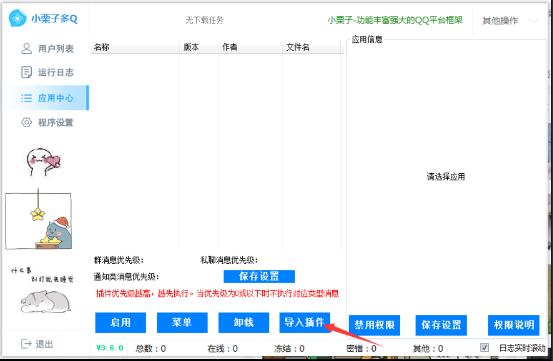Click the 版本 column header
Image resolution: width=553 pixels, height=361 pixels.
click(x=199, y=47)
